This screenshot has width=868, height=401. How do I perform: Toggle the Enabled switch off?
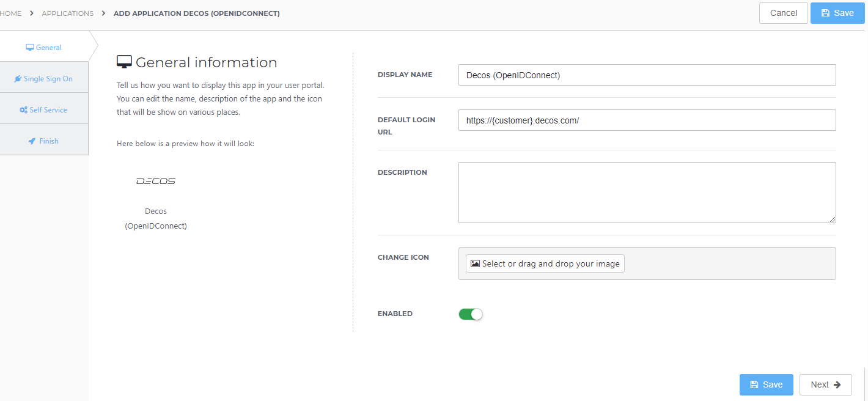pyautogui.click(x=471, y=314)
